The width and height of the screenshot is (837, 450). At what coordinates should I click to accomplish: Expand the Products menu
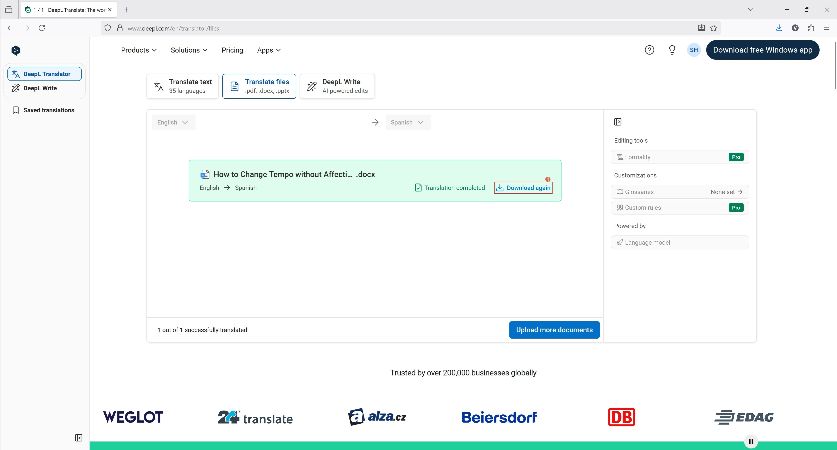click(x=139, y=50)
